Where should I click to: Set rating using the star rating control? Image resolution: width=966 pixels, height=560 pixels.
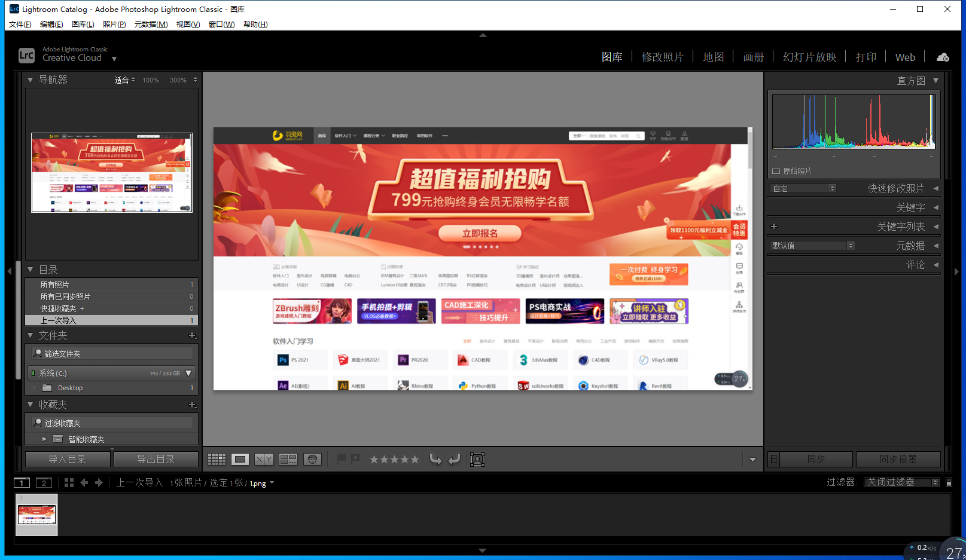(x=394, y=459)
